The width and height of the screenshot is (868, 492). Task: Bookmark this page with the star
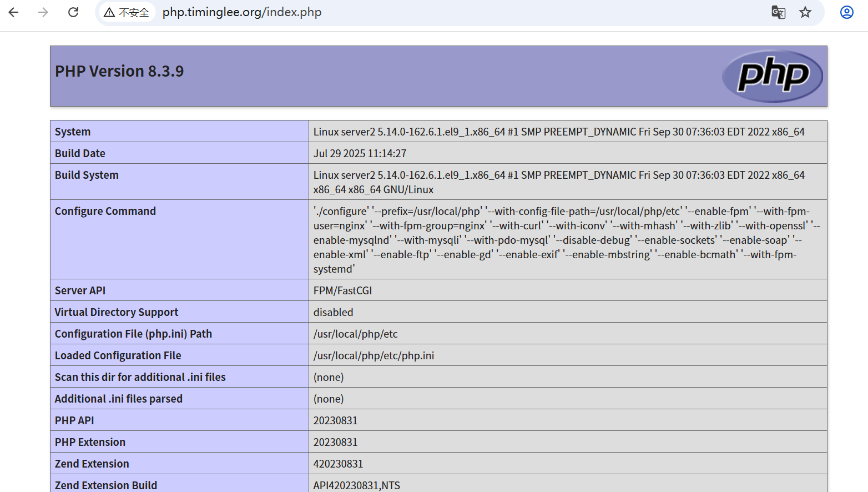coord(805,12)
